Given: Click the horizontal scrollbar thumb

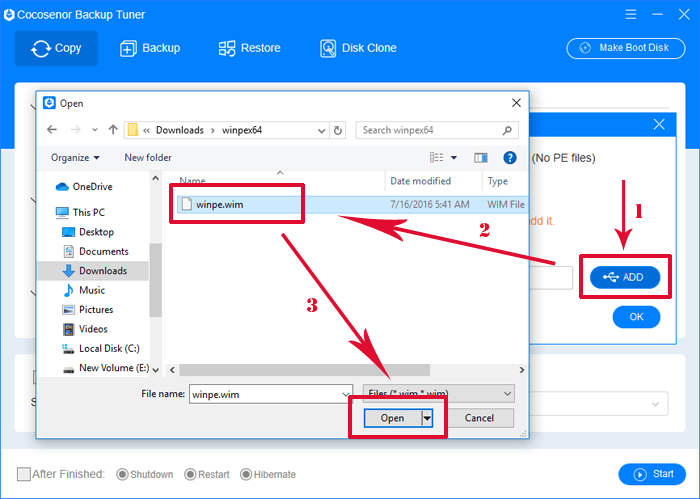Looking at the screenshot, I should point(304,370).
